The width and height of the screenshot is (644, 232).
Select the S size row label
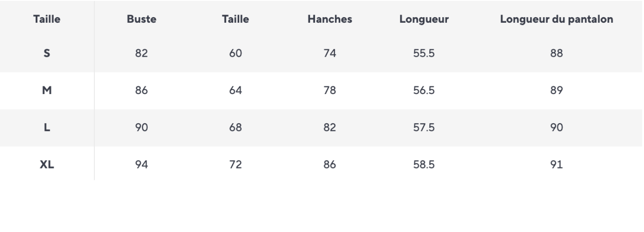pyautogui.click(x=47, y=53)
